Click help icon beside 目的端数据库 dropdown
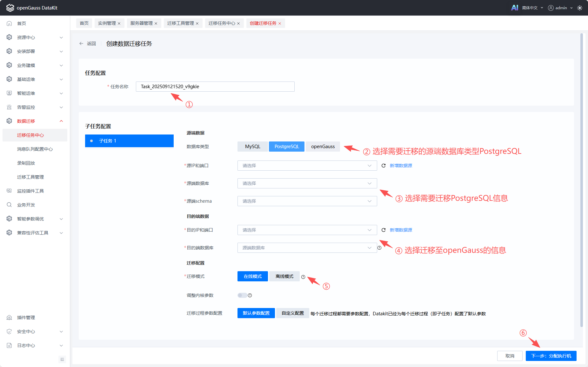The height and width of the screenshot is (367, 588). pyautogui.click(x=379, y=248)
